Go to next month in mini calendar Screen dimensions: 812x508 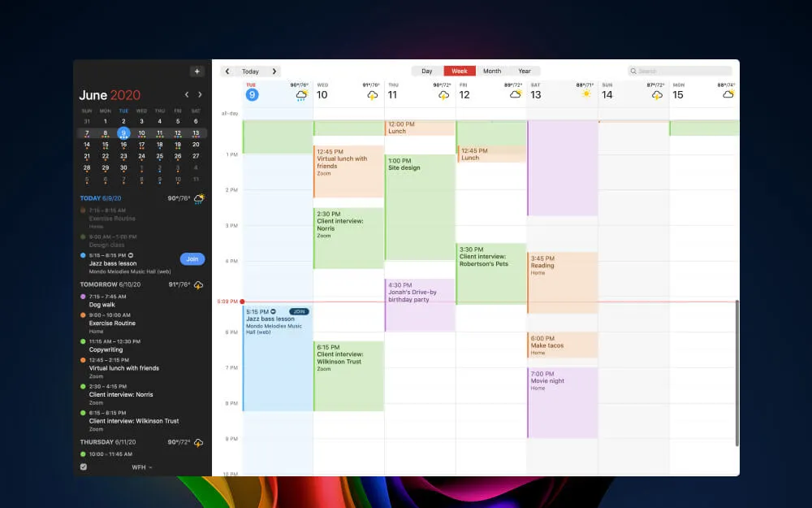[201, 95]
